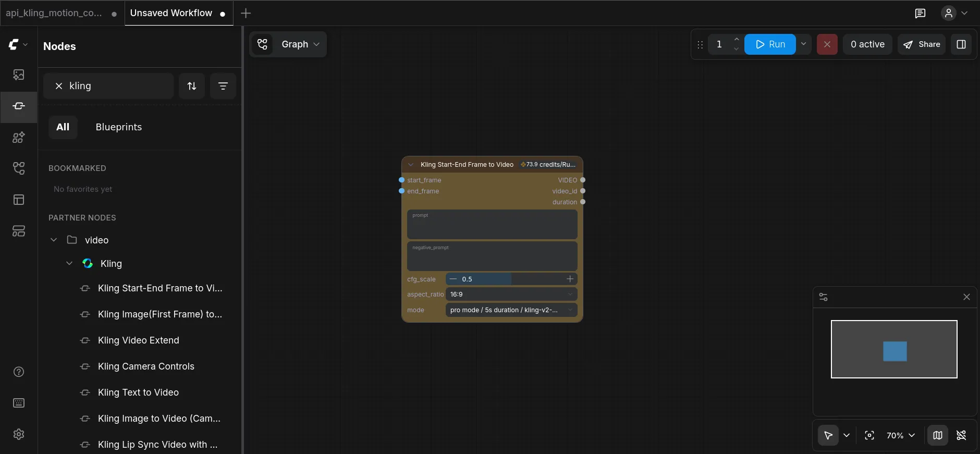The height and width of the screenshot is (454, 980).
Task: Open the user account menu
Action: 954,13
